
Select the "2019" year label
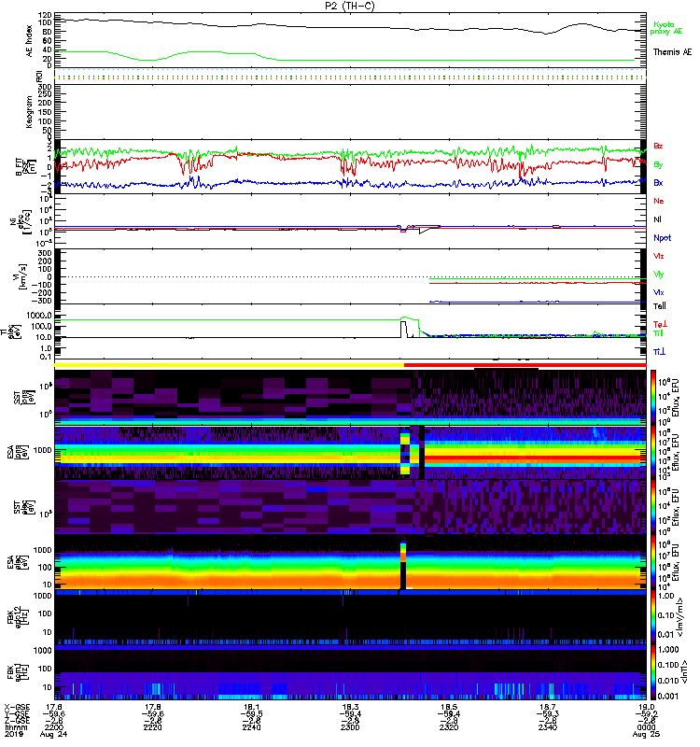(13, 735)
